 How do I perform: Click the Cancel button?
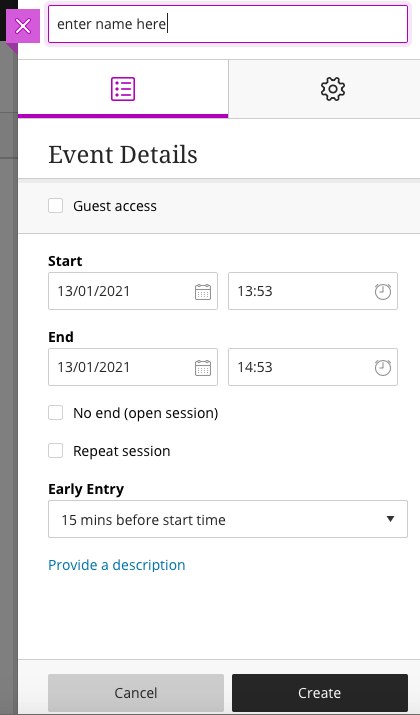(136, 693)
